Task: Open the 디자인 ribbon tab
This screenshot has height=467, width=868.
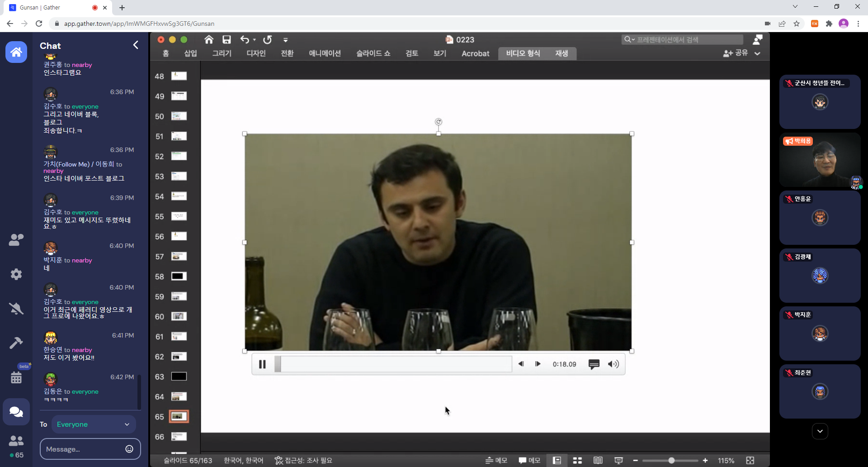Action: click(256, 53)
